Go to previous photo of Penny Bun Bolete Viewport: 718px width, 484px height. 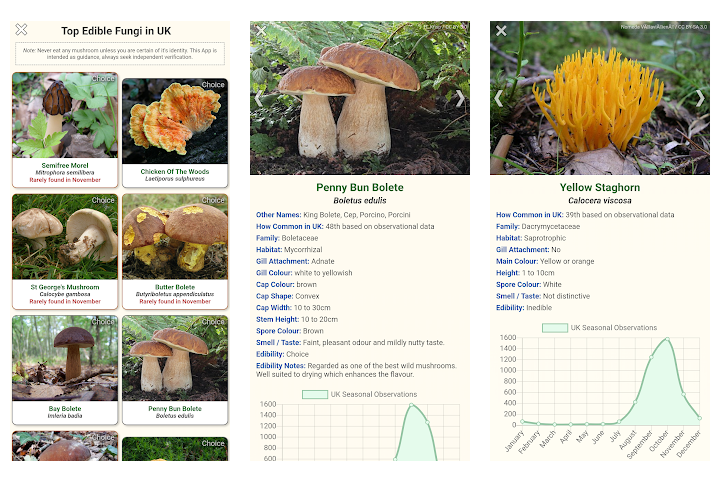tap(259, 98)
